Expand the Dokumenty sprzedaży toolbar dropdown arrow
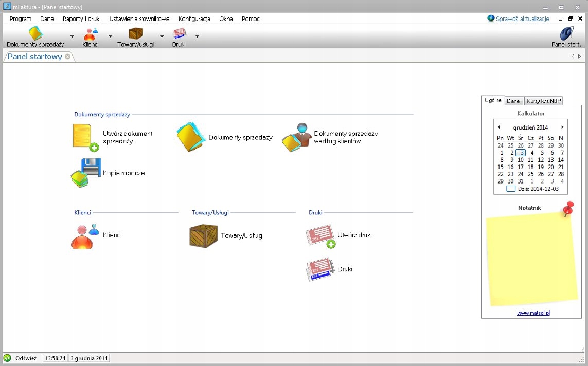This screenshot has width=588, height=366. tap(72, 36)
